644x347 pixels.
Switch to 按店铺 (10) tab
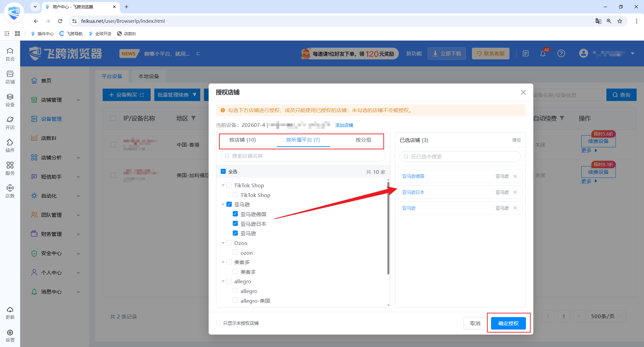click(x=243, y=140)
